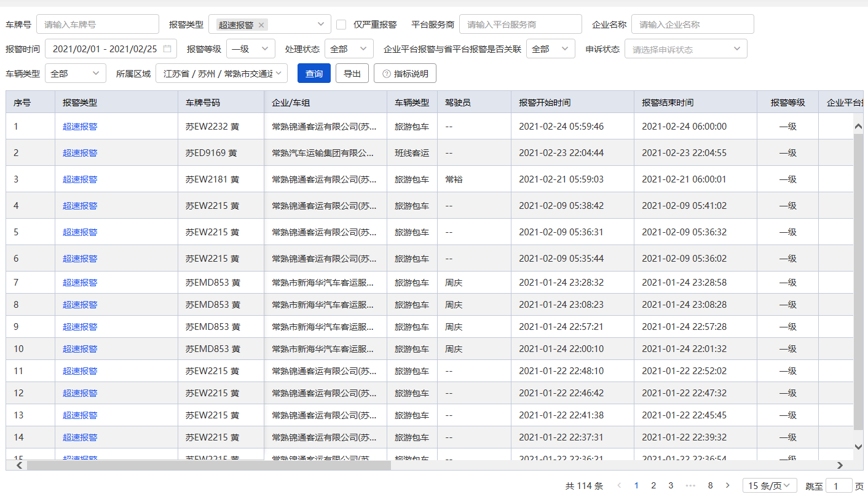This screenshot has height=497, width=868.
Task: Open the 处理状态 dropdown
Action: coord(349,49)
